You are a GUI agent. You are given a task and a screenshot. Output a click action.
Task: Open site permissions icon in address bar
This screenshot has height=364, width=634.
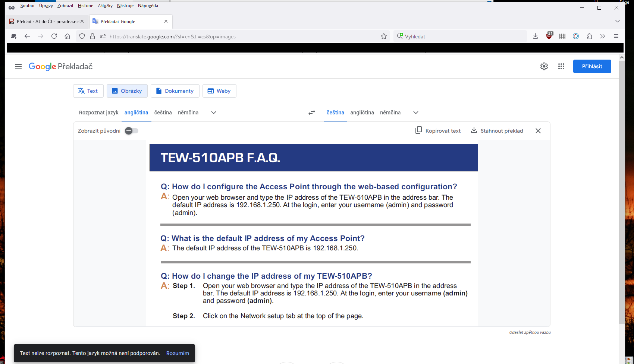pos(103,36)
